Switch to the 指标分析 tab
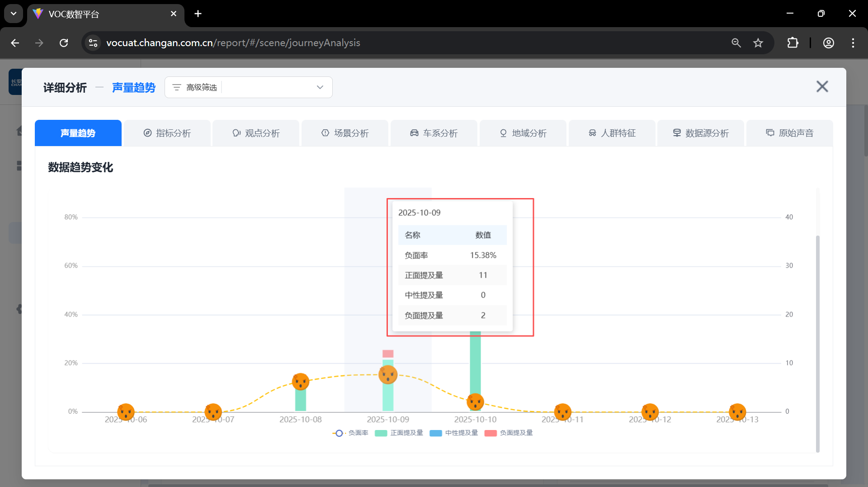The width and height of the screenshot is (868, 487). pyautogui.click(x=167, y=133)
